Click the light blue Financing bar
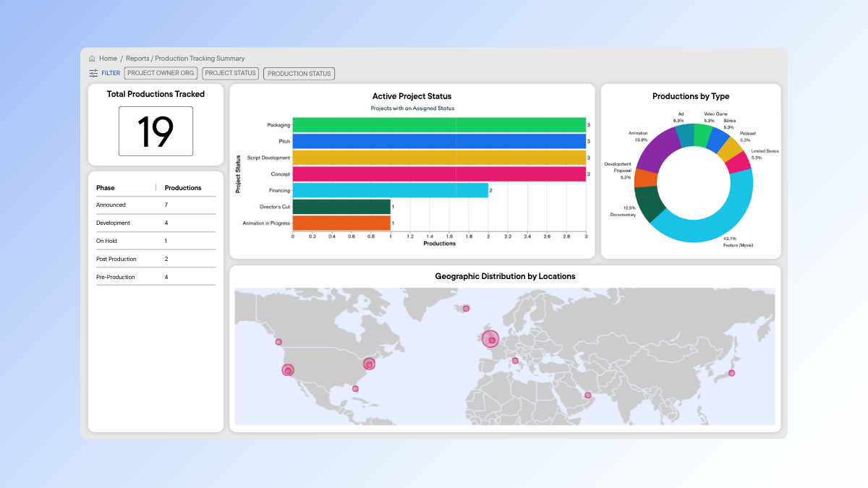868x488 pixels. coord(391,191)
